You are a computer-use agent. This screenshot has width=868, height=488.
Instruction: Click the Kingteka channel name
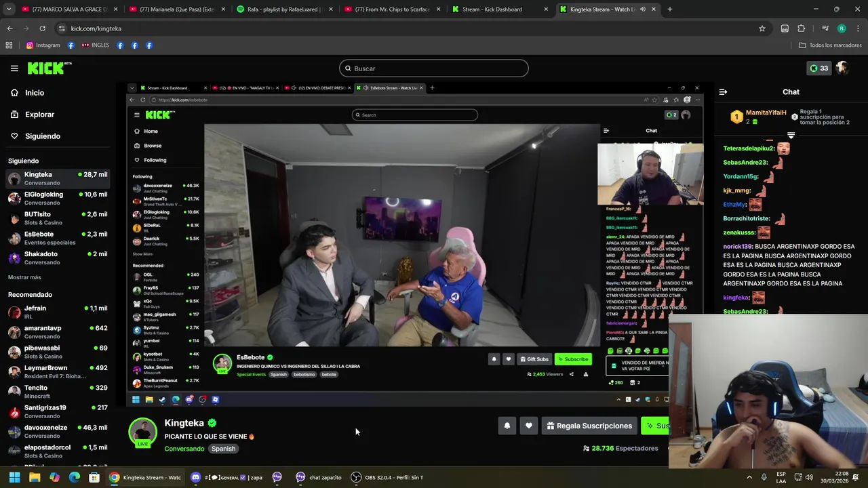(x=184, y=423)
